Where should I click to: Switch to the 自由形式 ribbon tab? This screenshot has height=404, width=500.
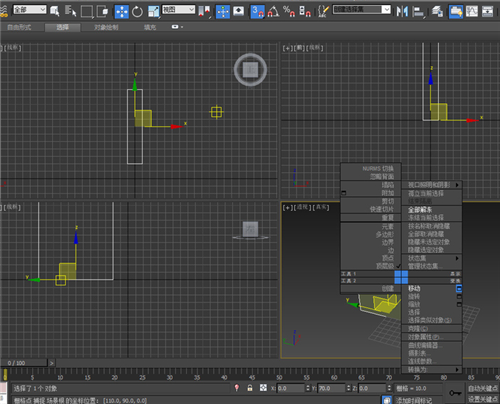coord(19,27)
